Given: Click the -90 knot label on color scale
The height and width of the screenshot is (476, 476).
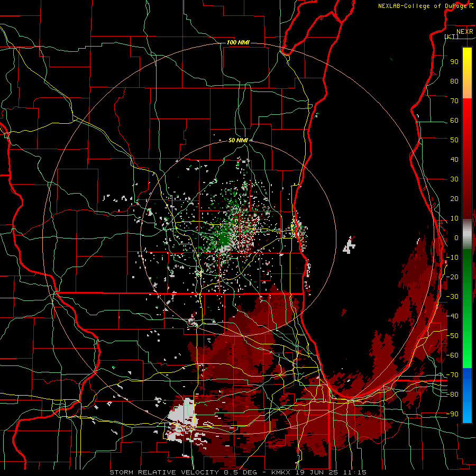Looking at the screenshot, I should [x=452, y=414].
